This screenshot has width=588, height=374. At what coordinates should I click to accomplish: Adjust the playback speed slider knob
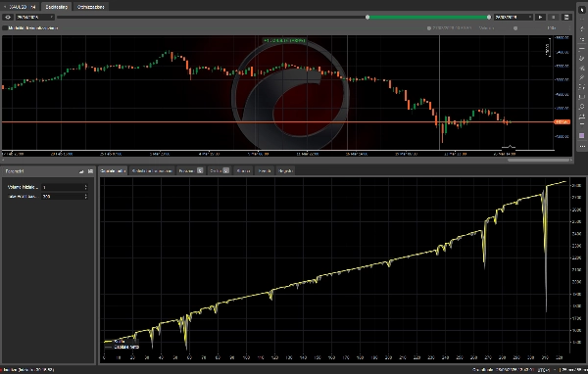515,28
